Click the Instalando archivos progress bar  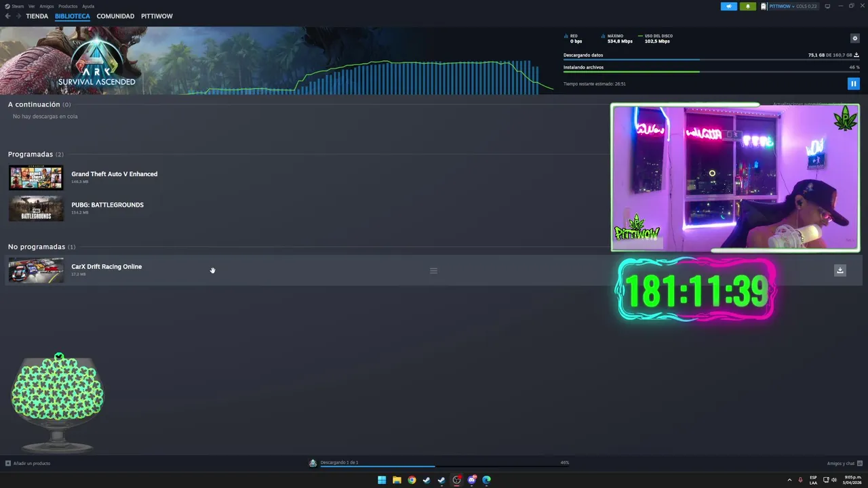[711, 72]
